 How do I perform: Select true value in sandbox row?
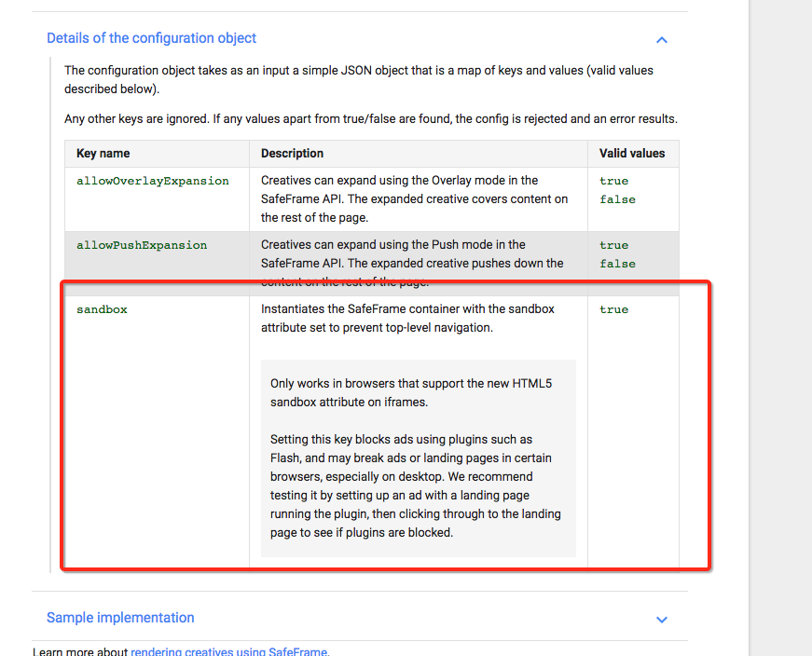click(613, 309)
